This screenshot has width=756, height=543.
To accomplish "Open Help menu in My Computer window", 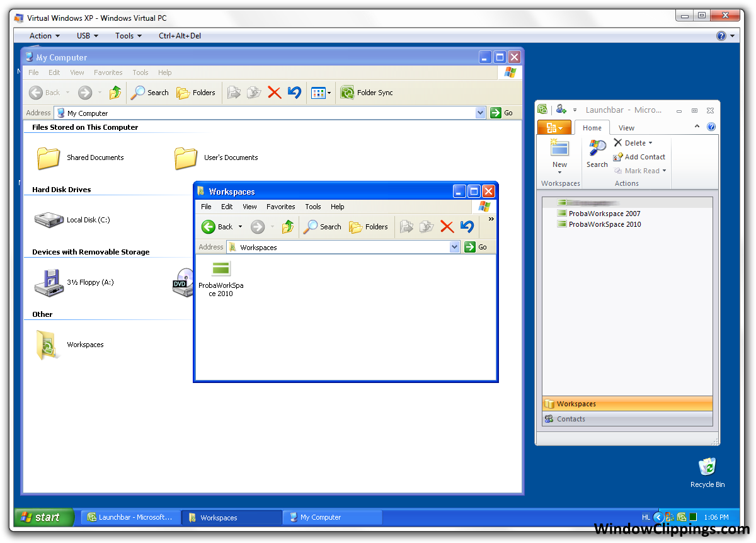I will (165, 72).
